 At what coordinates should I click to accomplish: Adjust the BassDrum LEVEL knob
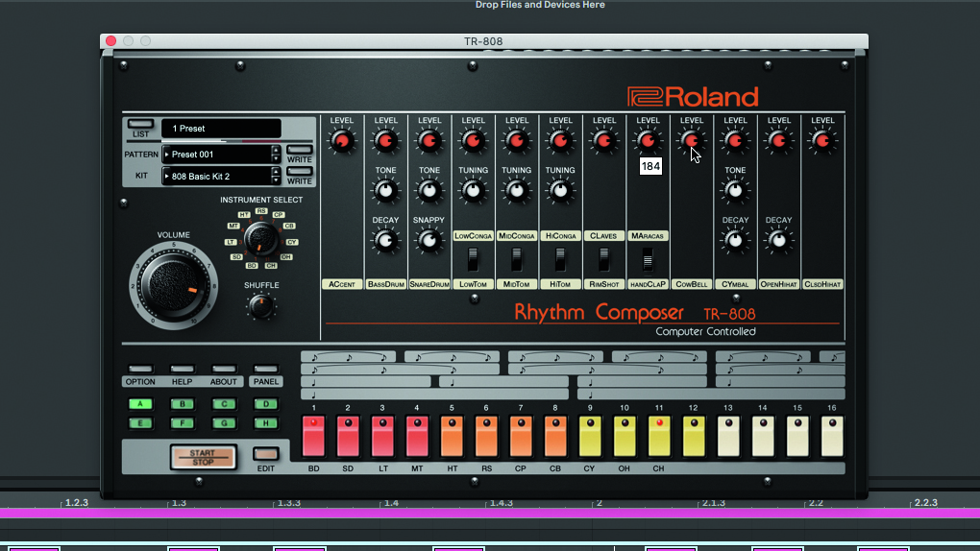pyautogui.click(x=385, y=140)
